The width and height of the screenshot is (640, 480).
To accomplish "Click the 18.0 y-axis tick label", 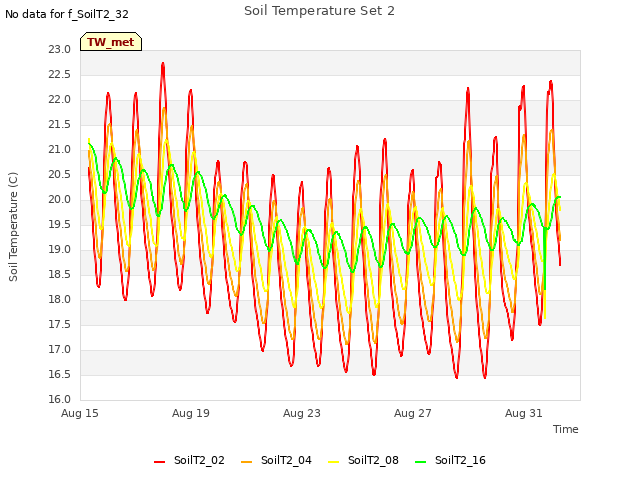I will pyautogui.click(x=60, y=300).
